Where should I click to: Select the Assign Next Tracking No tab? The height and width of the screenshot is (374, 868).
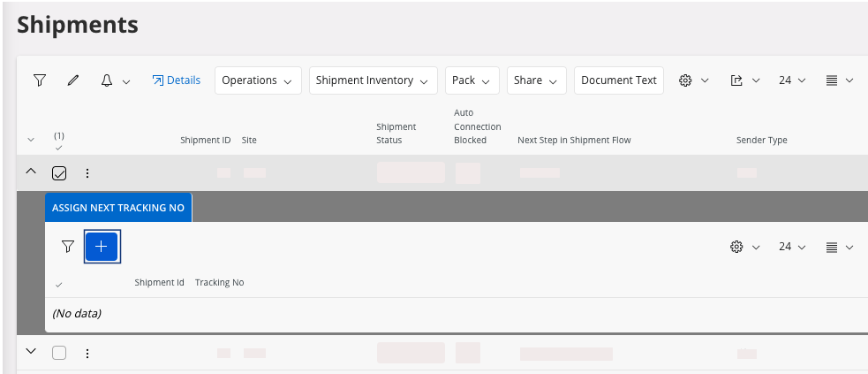(118, 208)
